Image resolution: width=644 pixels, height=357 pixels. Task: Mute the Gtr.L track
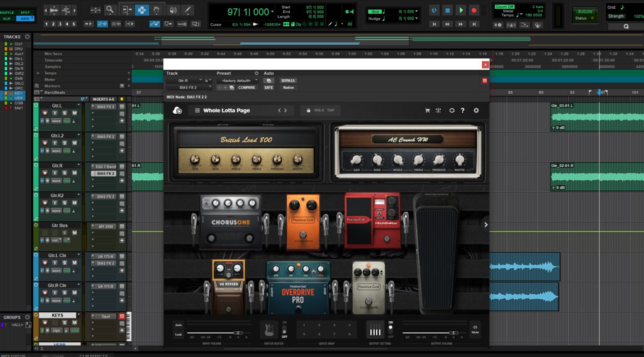click(74, 113)
